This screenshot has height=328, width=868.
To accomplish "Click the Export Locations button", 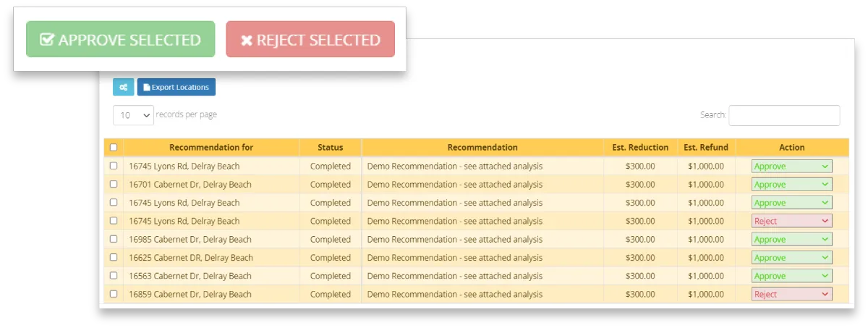I will tap(176, 88).
